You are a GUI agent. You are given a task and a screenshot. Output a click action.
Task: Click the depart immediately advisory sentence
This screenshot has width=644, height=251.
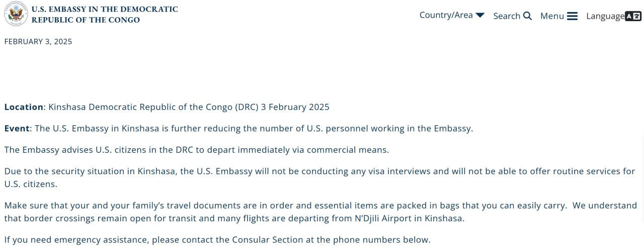(197, 150)
